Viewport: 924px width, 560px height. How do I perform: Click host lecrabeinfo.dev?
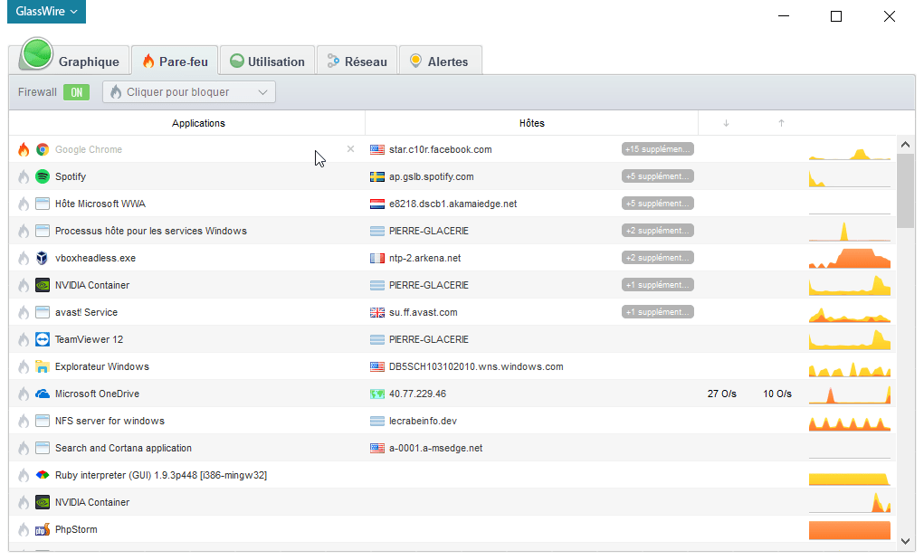(424, 421)
